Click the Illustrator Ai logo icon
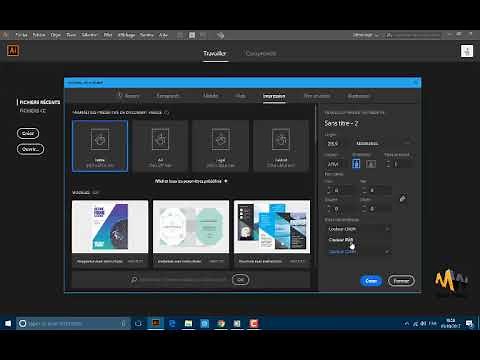The height and width of the screenshot is (360, 480). [13, 50]
